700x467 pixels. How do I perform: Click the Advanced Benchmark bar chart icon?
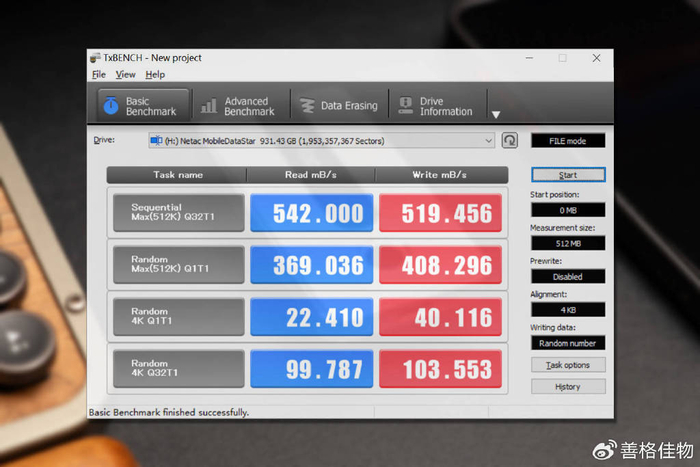pos(209,106)
